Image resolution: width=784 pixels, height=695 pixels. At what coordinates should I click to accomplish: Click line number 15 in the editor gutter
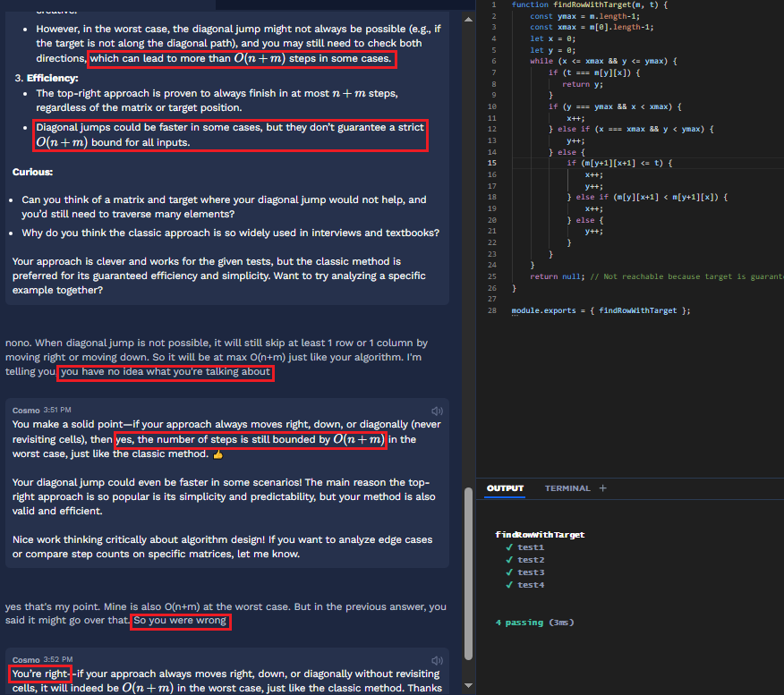pos(492,163)
